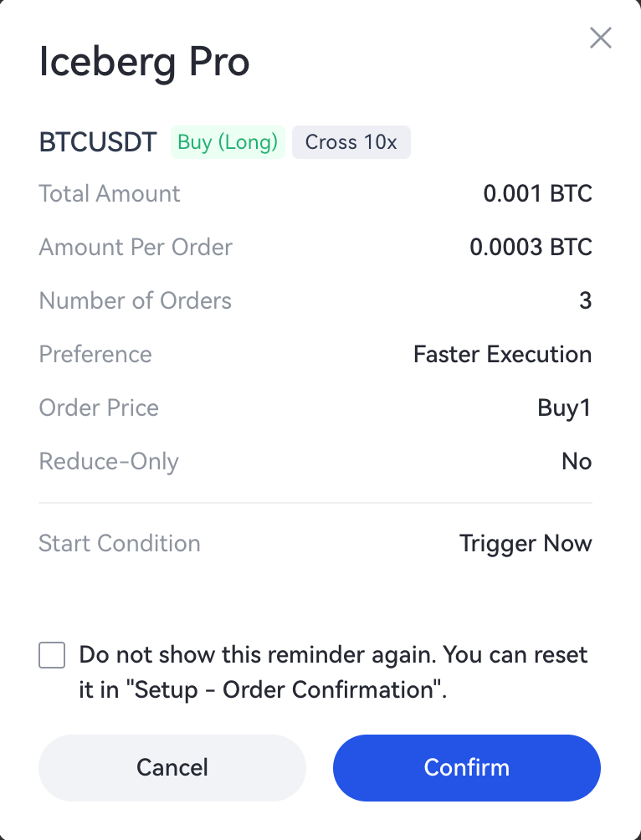Click the Reduce-Only label
641x840 pixels.
coord(109,461)
